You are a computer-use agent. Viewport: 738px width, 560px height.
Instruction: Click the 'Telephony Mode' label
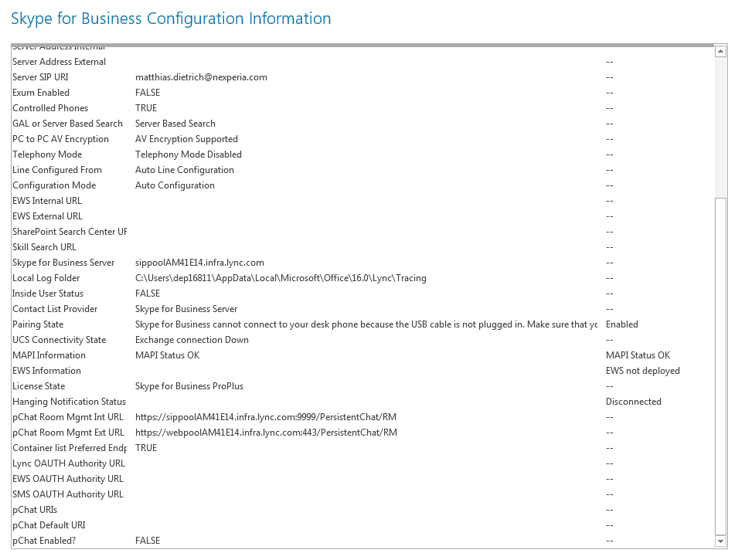click(x=47, y=154)
